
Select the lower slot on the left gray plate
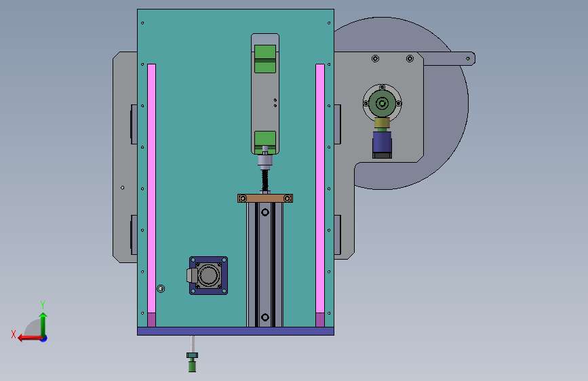134,235
